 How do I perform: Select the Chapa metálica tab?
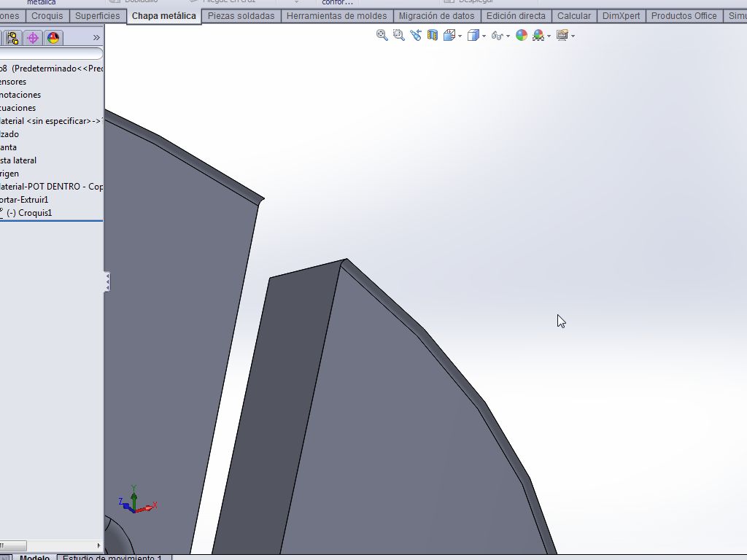pyautogui.click(x=164, y=16)
